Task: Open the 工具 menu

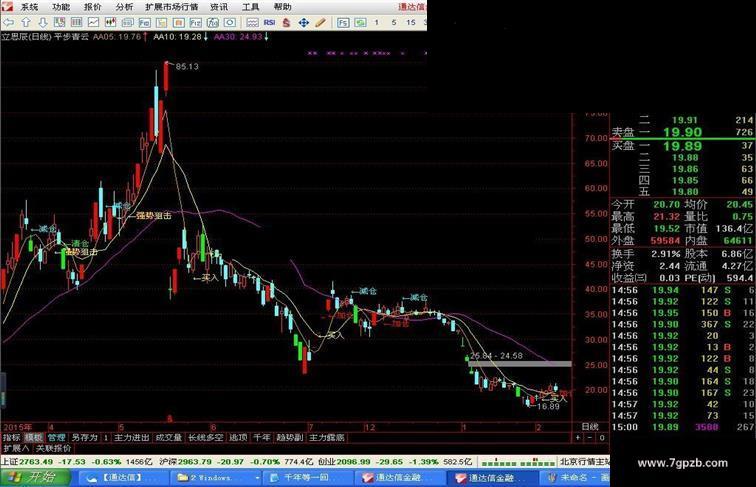Action: [x=251, y=7]
